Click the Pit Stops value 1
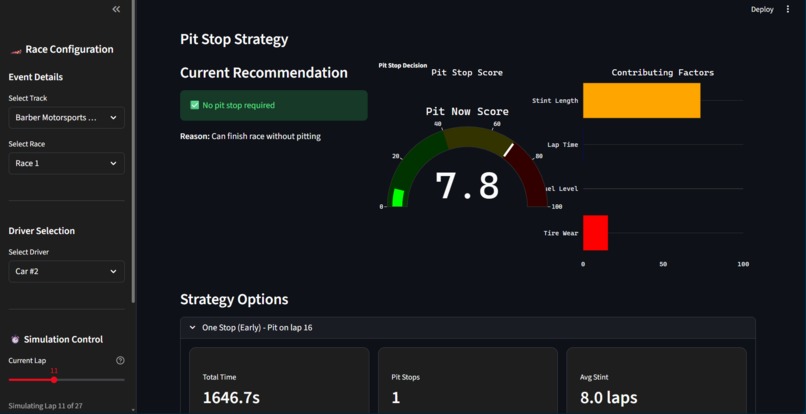This screenshot has width=806, height=414. [x=395, y=398]
